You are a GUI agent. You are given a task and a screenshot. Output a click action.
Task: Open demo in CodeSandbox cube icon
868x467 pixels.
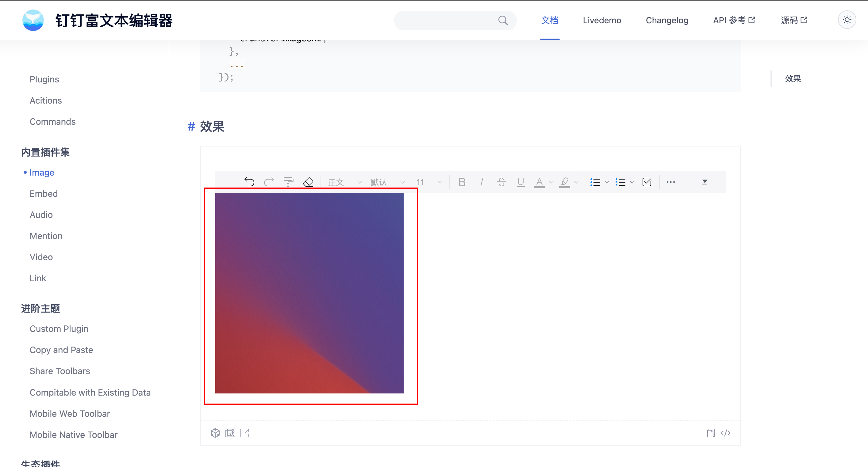pyautogui.click(x=215, y=433)
